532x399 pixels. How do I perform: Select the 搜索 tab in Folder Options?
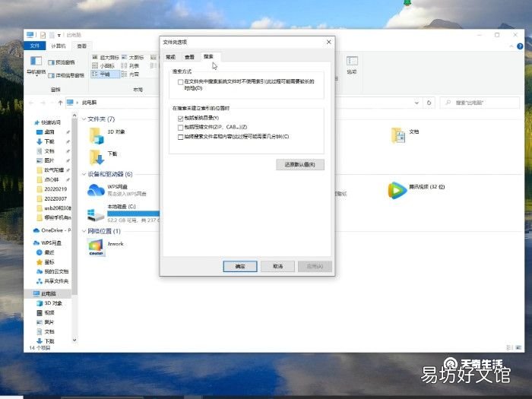pyautogui.click(x=209, y=56)
